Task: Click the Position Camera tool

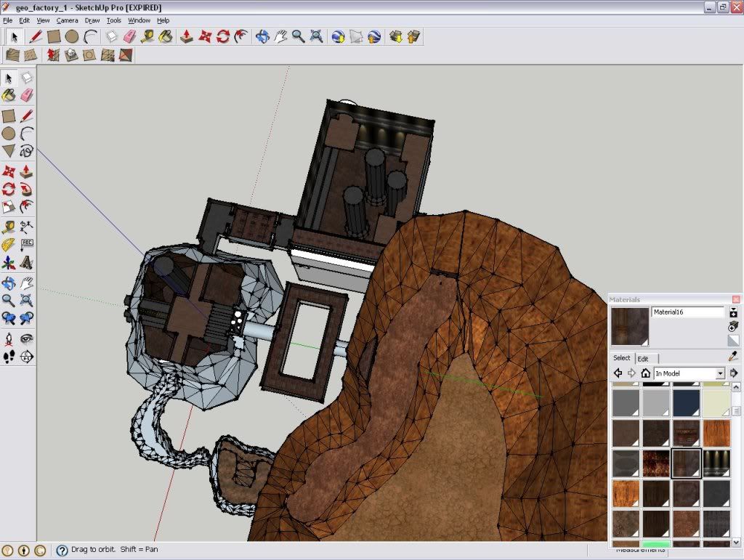Action: pos(9,338)
